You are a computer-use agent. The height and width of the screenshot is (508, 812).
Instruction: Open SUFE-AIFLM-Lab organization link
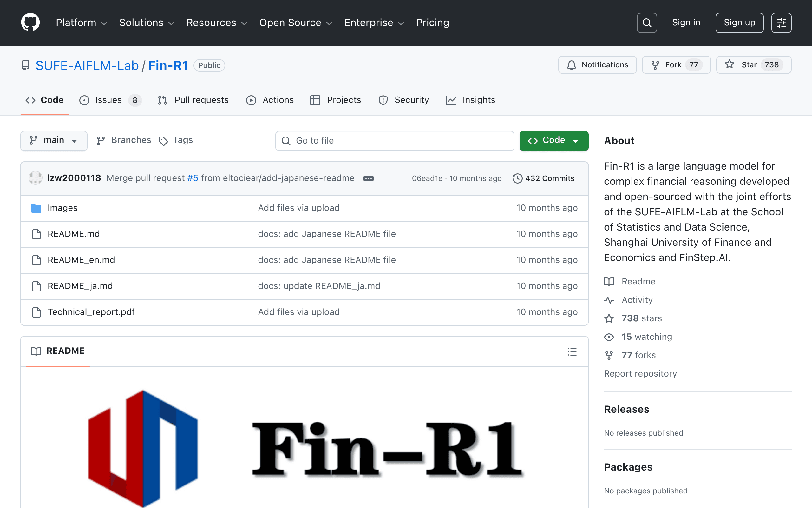click(87, 65)
